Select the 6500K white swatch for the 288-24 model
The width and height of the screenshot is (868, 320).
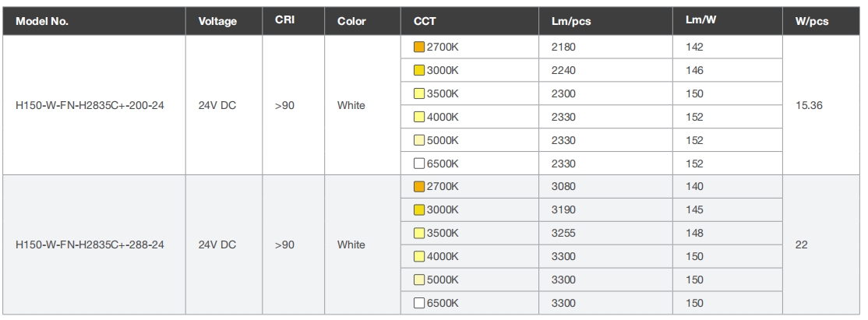pyautogui.click(x=419, y=303)
